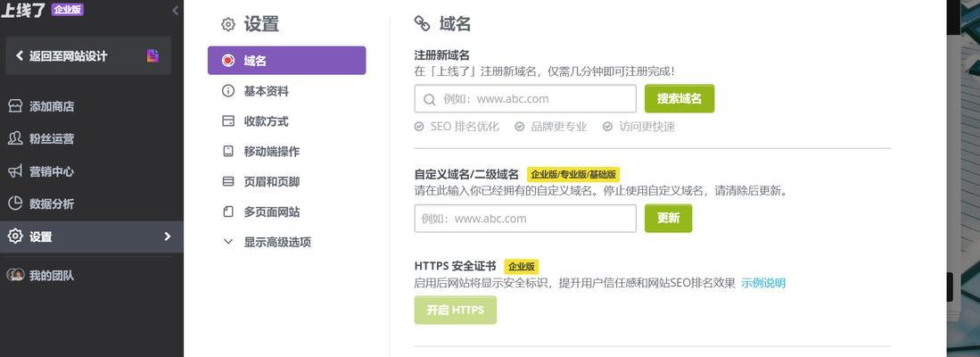Click the gear icon beside the 设置 heading
Viewport: 980px width, 357px height.
(x=228, y=24)
